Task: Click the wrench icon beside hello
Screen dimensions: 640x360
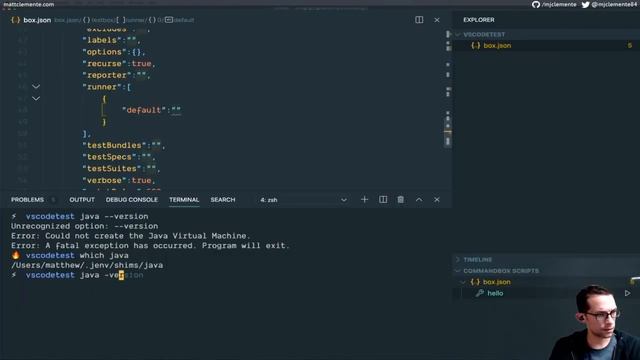Action: pyautogui.click(x=480, y=293)
